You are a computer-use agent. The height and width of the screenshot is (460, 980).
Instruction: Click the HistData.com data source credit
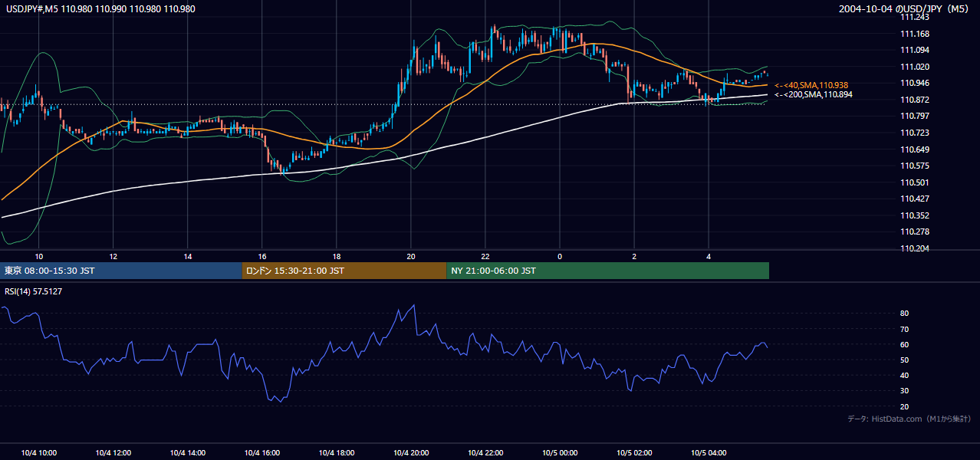pos(909,419)
